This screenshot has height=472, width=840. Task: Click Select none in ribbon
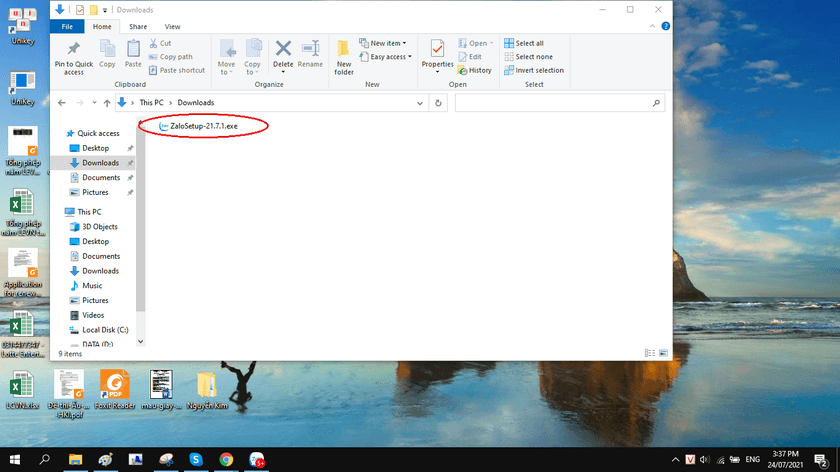528,56
